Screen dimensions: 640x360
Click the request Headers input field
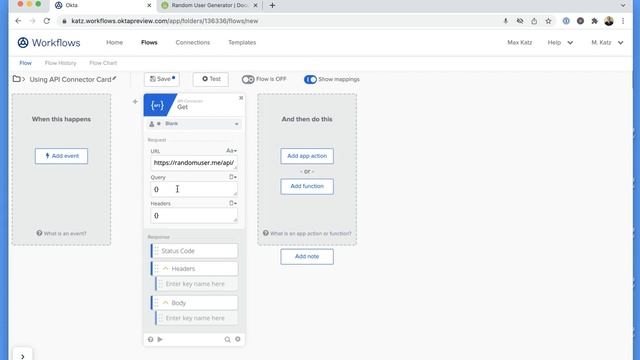tap(193, 216)
